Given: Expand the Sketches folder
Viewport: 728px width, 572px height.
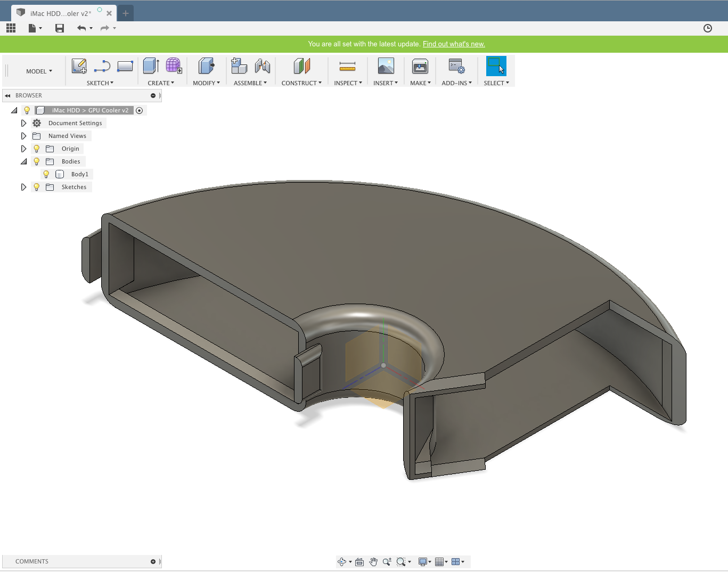Looking at the screenshot, I should pos(23,187).
